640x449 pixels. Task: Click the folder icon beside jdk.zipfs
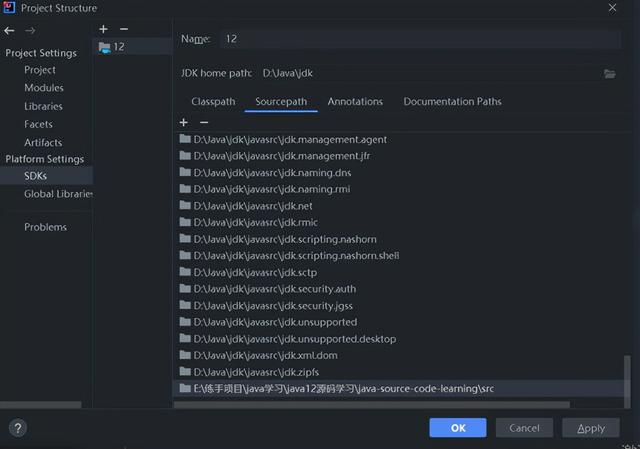(185, 372)
